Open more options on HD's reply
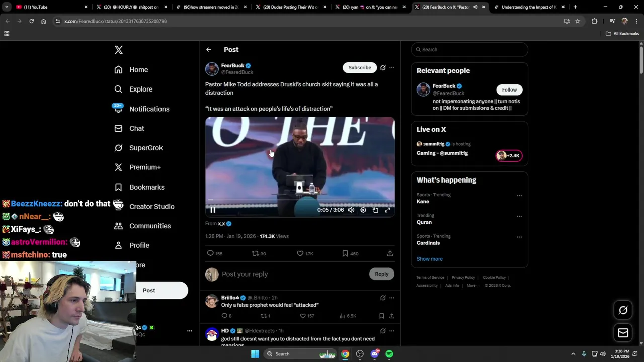 pos(392,331)
